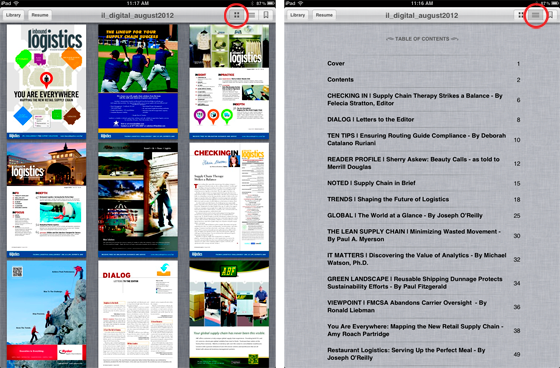Open 'CHECKING IN | Supply Chain Therapy' entry
The height and width of the screenshot is (368, 560).
tap(423, 99)
